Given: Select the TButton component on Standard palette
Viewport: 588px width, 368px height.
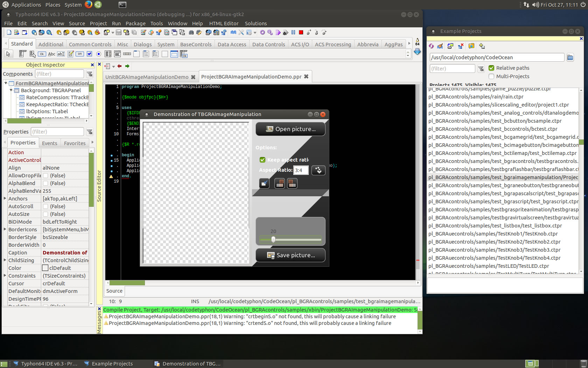Looking at the screenshot, I should (42, 54).
